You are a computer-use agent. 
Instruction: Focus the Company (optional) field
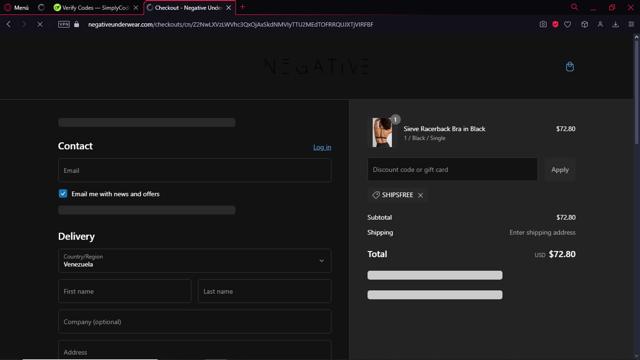coord(195,322)
